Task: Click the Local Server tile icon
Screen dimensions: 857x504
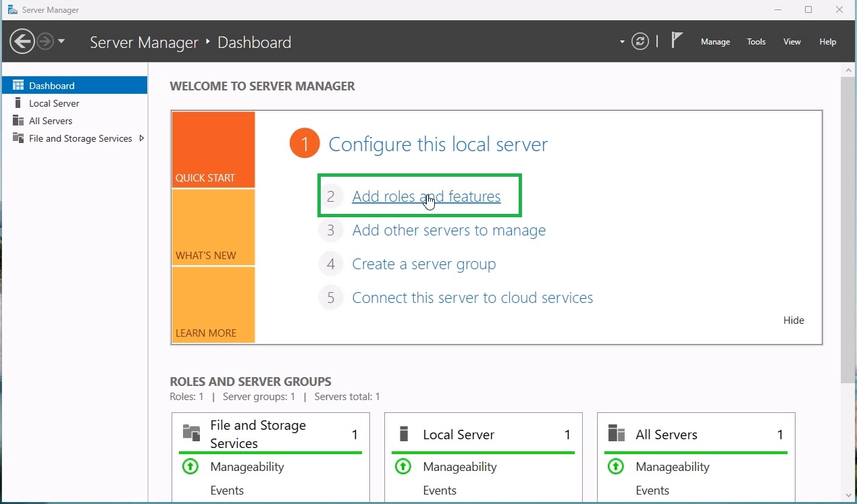Action: pyautogui.click(x=404, y=433)
